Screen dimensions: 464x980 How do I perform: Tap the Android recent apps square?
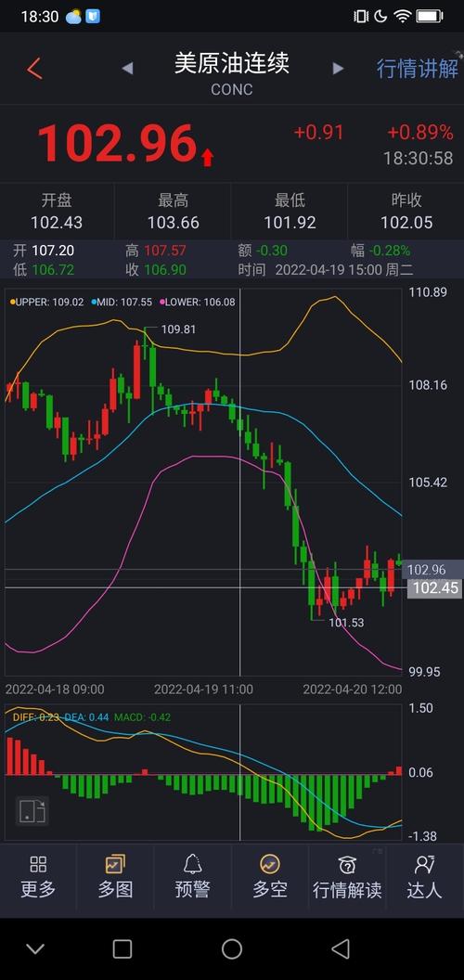(x=122, y=948)
